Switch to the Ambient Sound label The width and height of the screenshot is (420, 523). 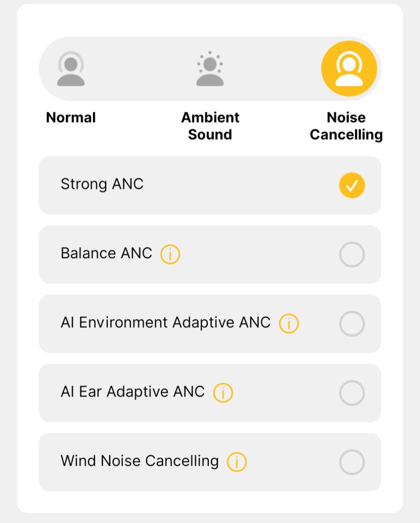pyautogui.click(x=210, y=126)
